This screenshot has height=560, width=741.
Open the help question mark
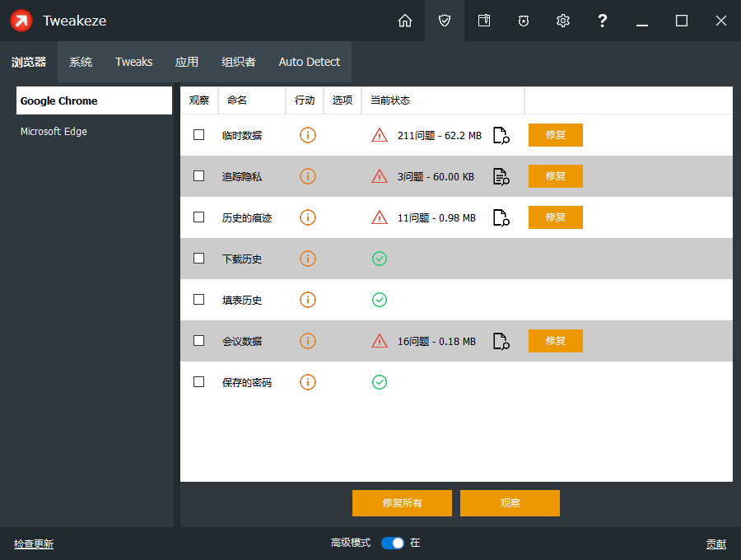[x=602, y=21]
